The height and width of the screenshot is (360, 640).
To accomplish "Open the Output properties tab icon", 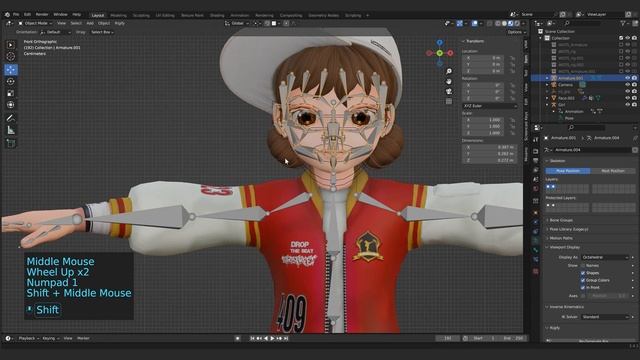I will pyautogui.click(x=536, y=161).
